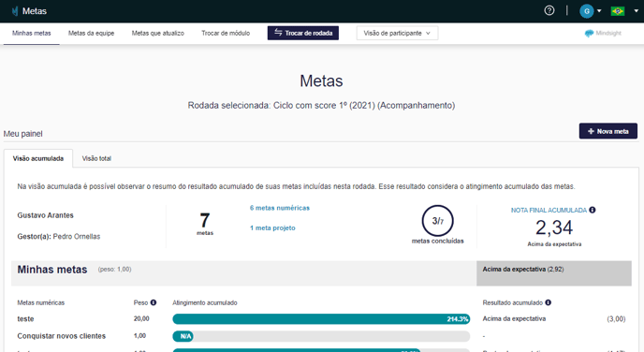Click the teste progress bar at 214.3%
Screen dimensions: 644x352
tap(321, 318)
